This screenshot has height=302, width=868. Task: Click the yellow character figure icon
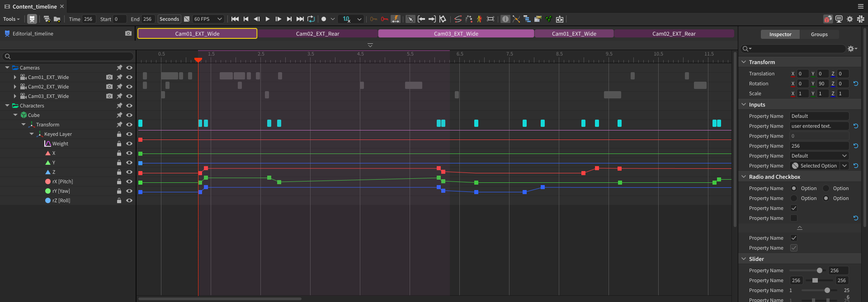pos(479,19)
